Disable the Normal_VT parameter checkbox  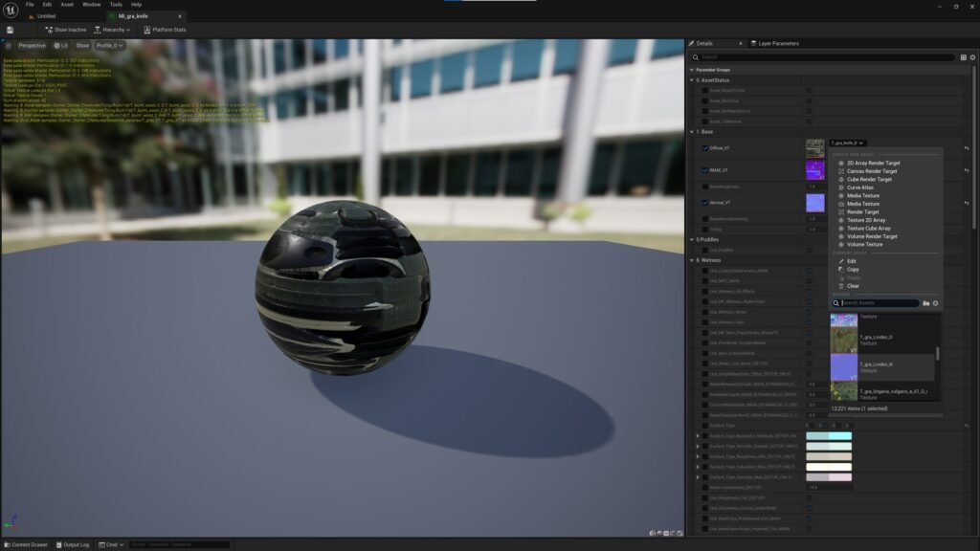(x=705, y=203)
